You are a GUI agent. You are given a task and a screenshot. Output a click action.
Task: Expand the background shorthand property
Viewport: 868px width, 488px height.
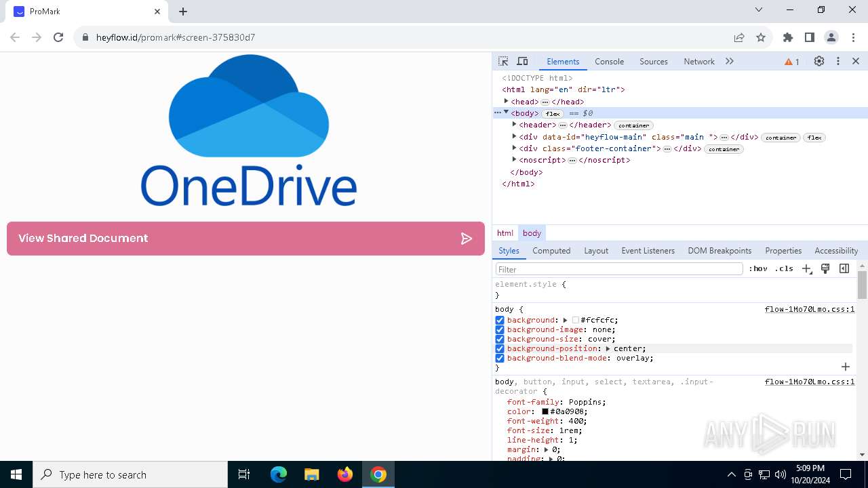point(565,320)
